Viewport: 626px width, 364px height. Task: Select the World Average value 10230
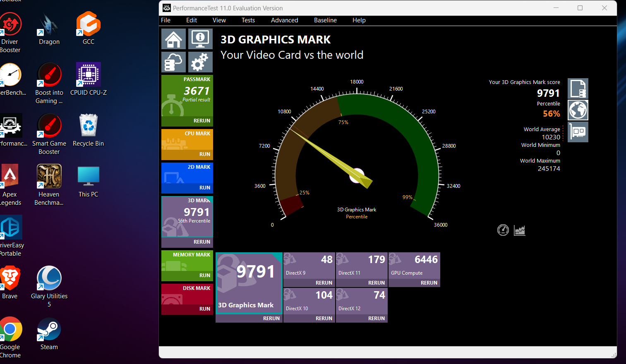click(551, 137)
